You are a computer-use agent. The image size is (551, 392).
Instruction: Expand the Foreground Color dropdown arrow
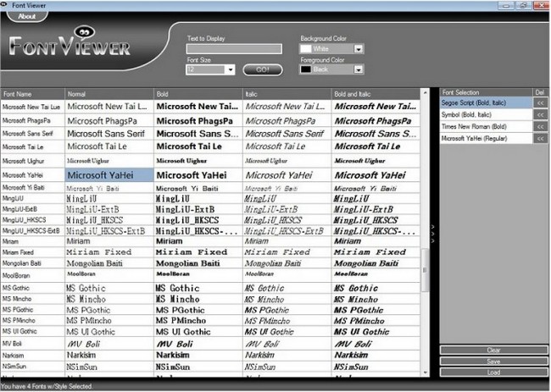pos(358,69)
